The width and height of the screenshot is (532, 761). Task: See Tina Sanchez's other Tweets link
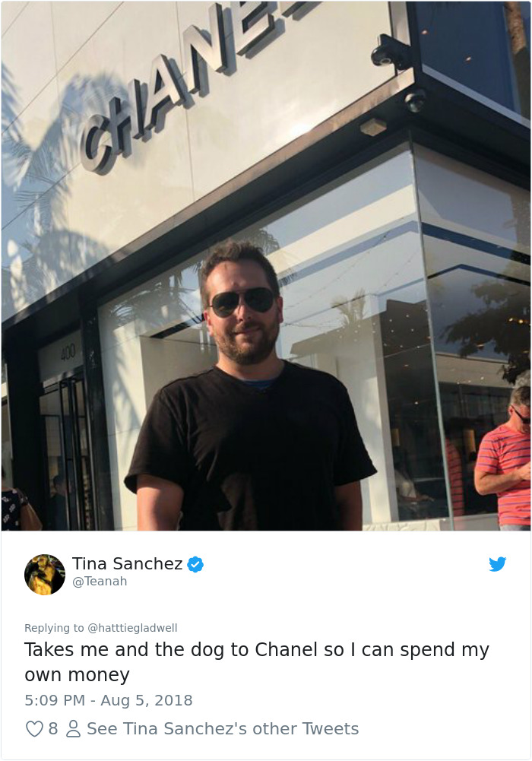point(223,728)
